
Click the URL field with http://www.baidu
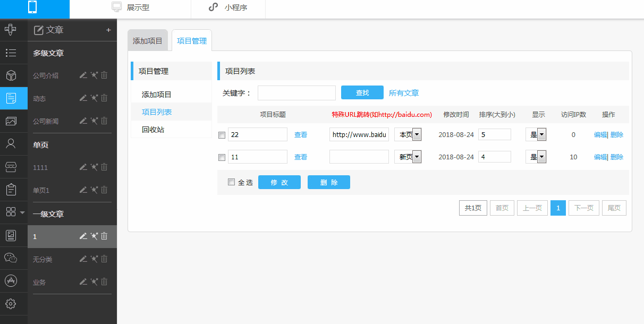(x=359, y=134)
